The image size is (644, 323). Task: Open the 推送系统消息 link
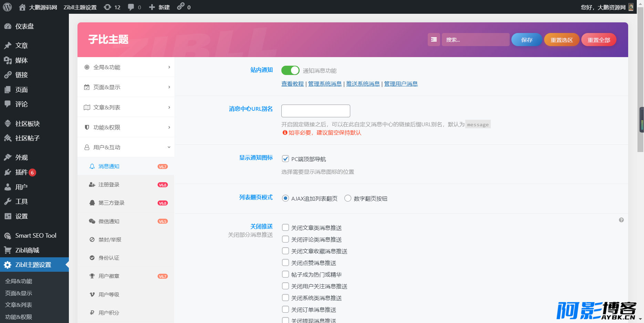(363, 84)
